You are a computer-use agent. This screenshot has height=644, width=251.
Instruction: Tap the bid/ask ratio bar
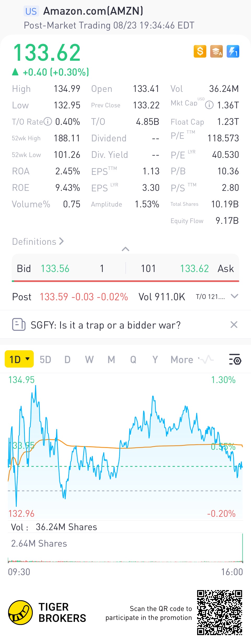[125, 281]
